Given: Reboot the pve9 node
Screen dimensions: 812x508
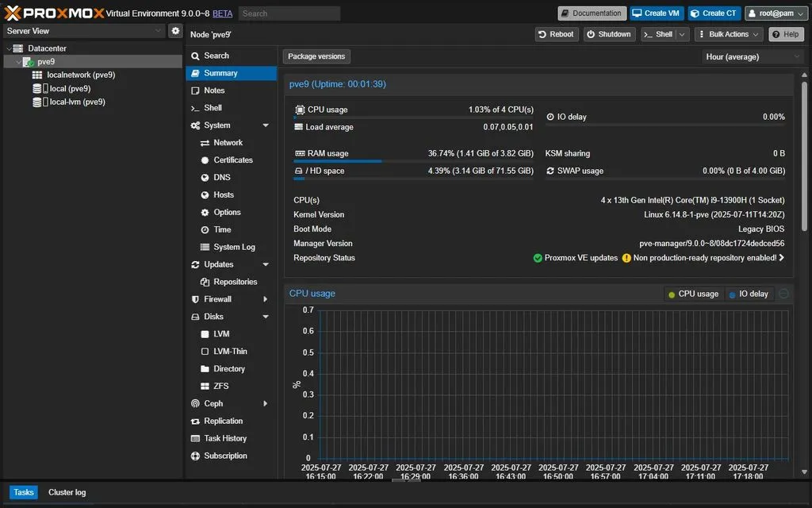Looking at the screenshot, I should [556, 34].
